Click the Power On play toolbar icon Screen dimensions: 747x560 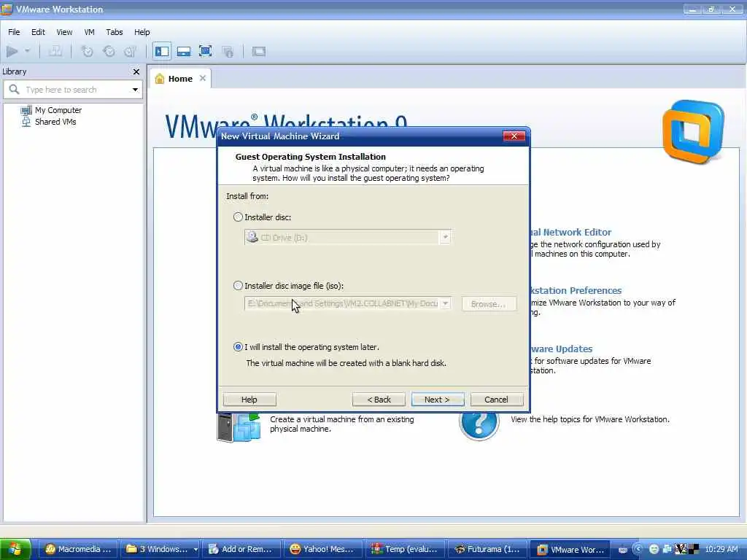click(12, 51)
